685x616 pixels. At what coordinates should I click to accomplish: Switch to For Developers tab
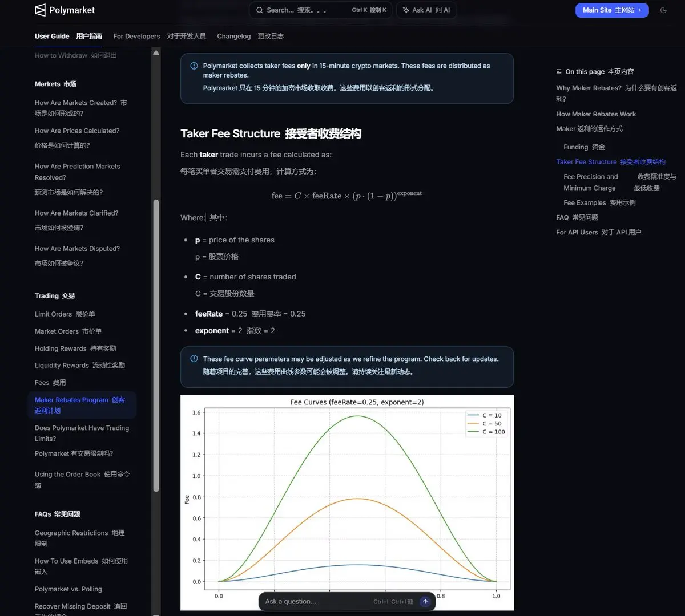point(136,36)
